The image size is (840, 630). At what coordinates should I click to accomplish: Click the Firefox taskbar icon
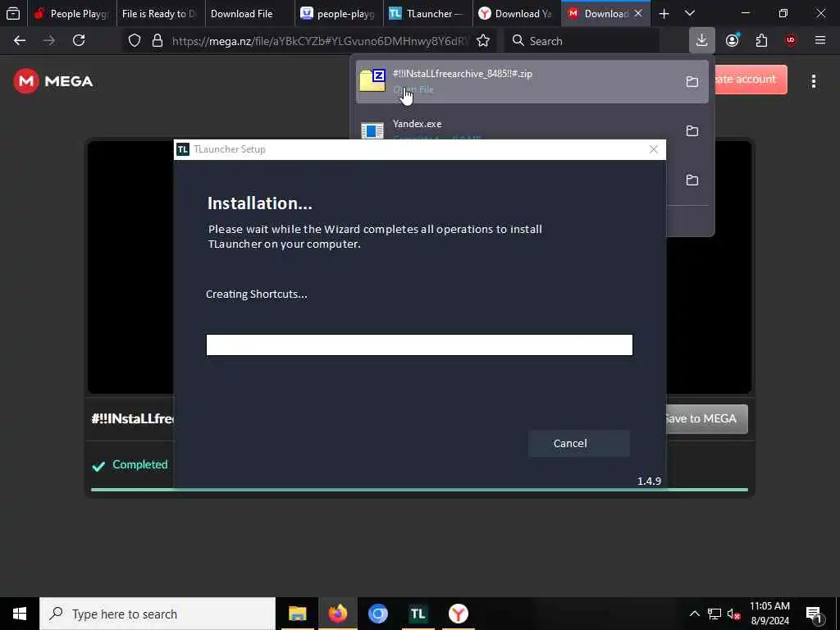tap(337, 614)
